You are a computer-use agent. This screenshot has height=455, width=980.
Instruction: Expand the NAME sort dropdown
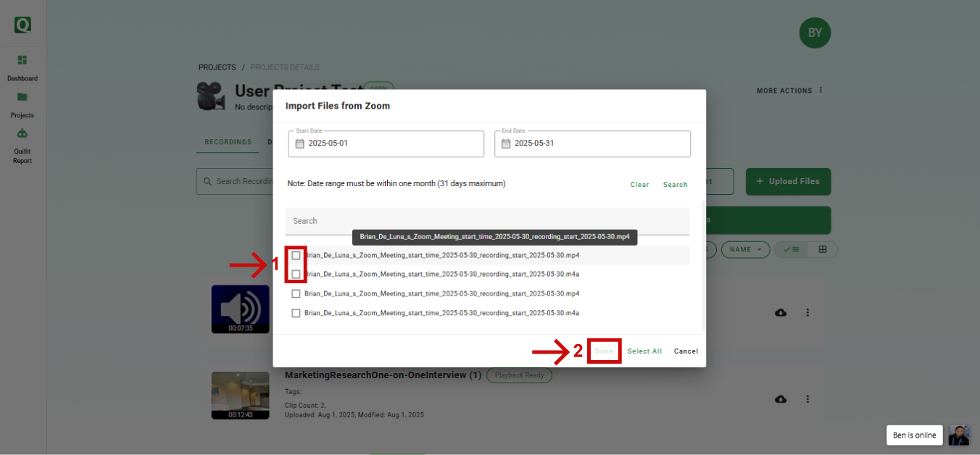tap(745, 249)
